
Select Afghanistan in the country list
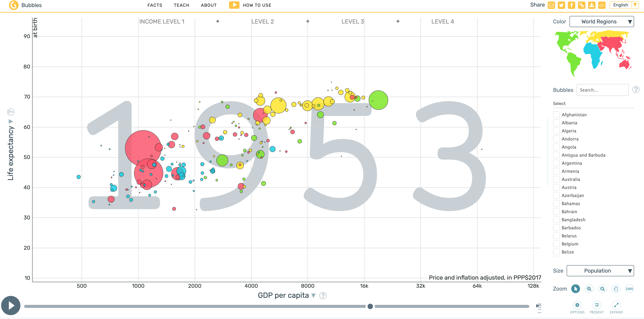tap(556, 115)
